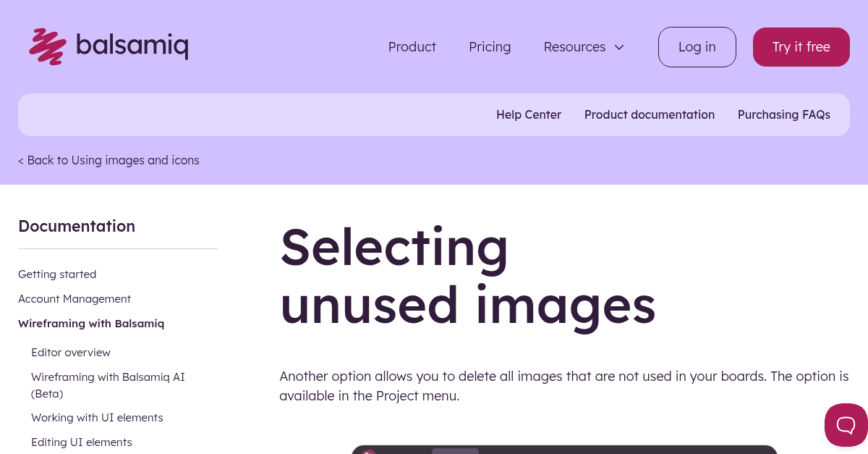Select Working with UI elements
The image size is (868, 454).
pyautogui.click(x=97, y=417)
